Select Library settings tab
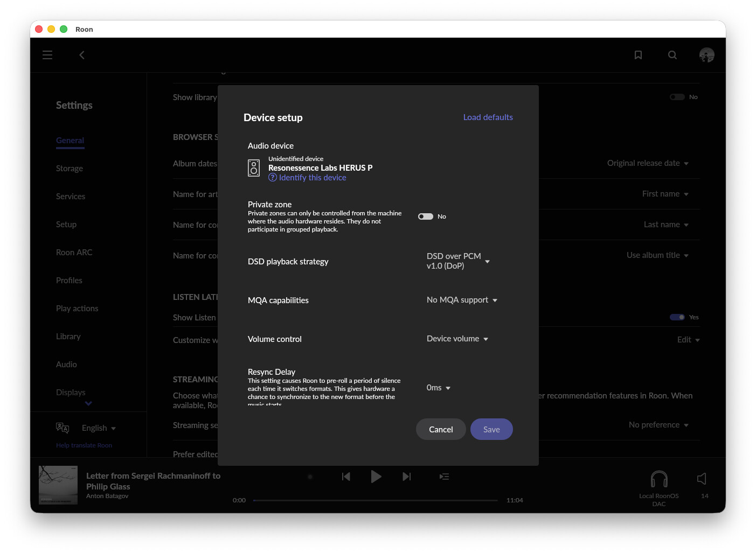This screenshot has height=553, width=756. [x=68, y=337]
